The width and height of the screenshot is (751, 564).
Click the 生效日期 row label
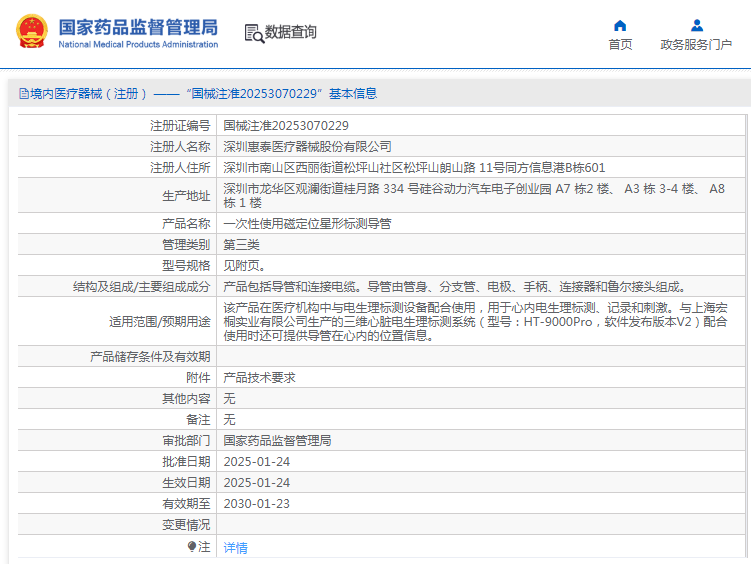pyautogui.click(x=186, y=483)
